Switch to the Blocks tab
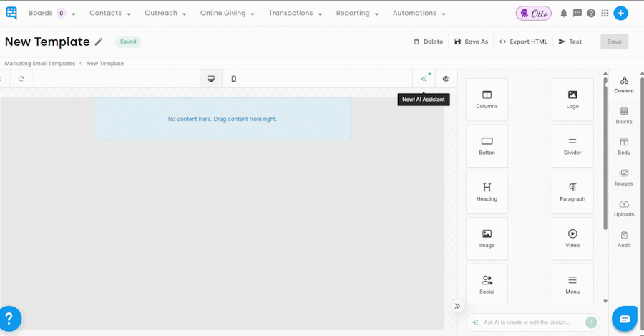 point(624,115)
